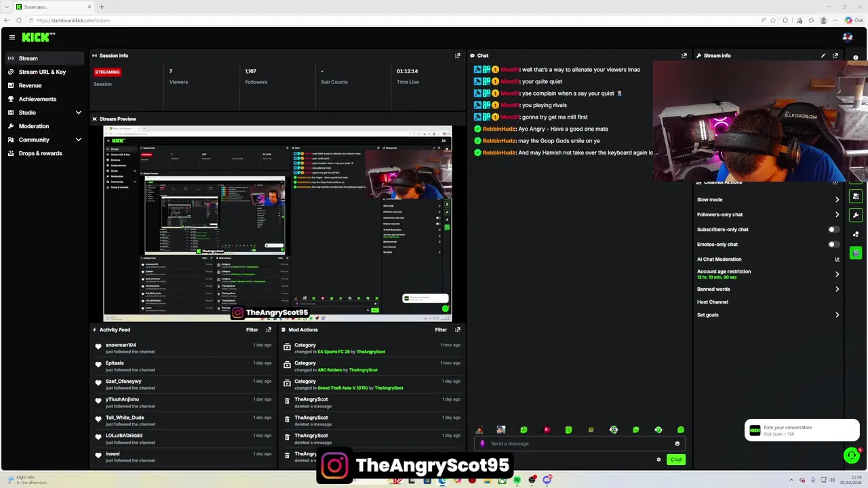
Task: Edit stream info with pencil icon
Action: click(823, 56)
